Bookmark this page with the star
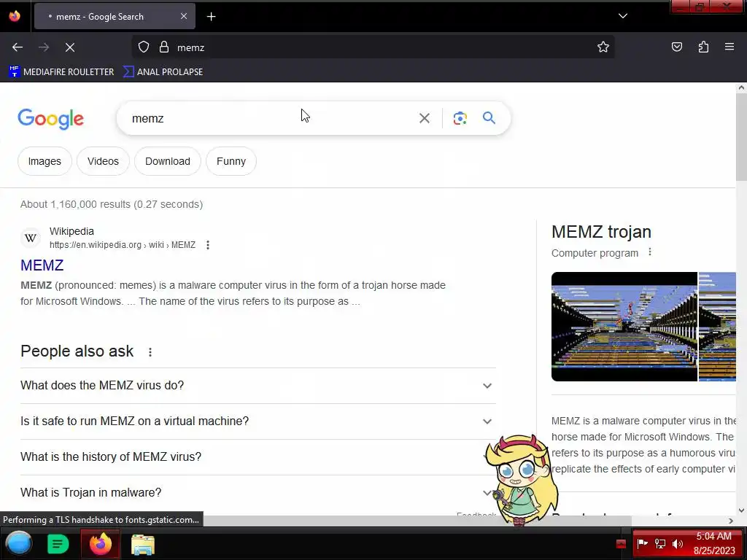Viewport: 747px width, 560px height. click(x=603, y=47)
